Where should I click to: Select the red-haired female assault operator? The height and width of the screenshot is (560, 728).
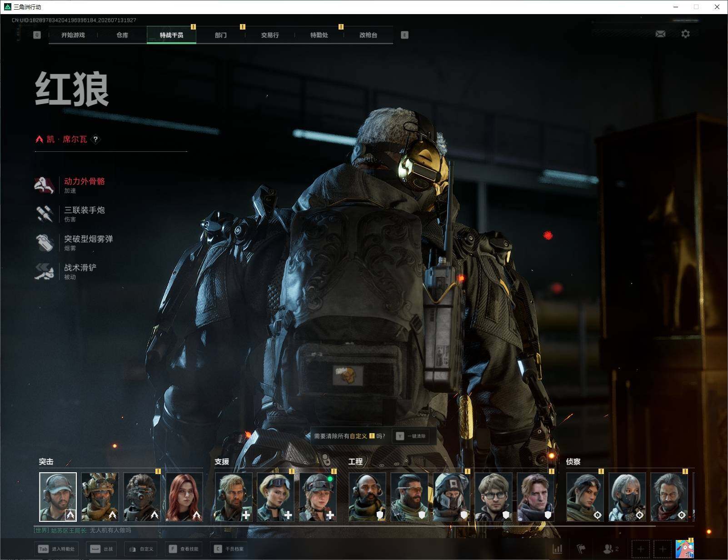pos(184,497)
